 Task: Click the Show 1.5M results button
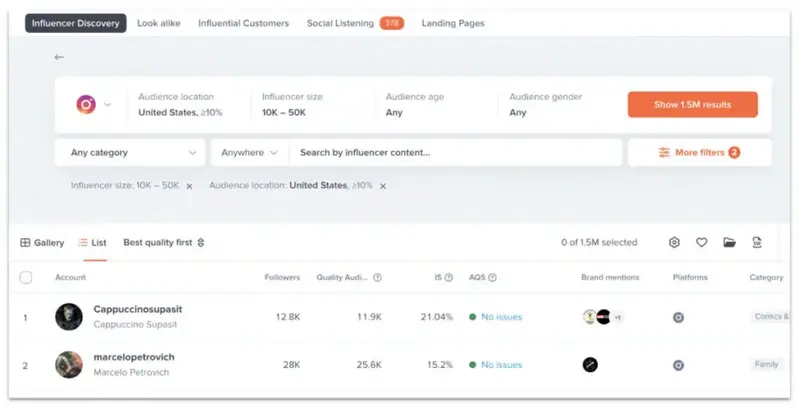pos(692,105)
